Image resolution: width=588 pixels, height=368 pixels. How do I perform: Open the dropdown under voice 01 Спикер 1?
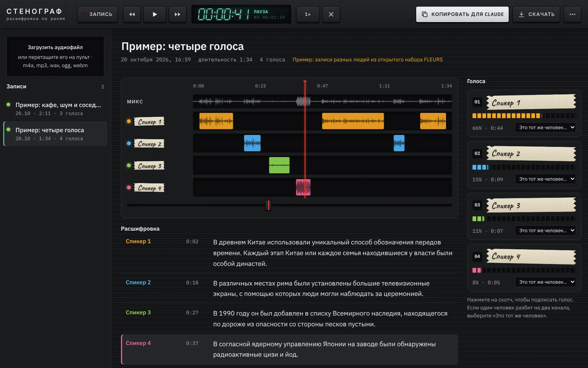point(545,128)
